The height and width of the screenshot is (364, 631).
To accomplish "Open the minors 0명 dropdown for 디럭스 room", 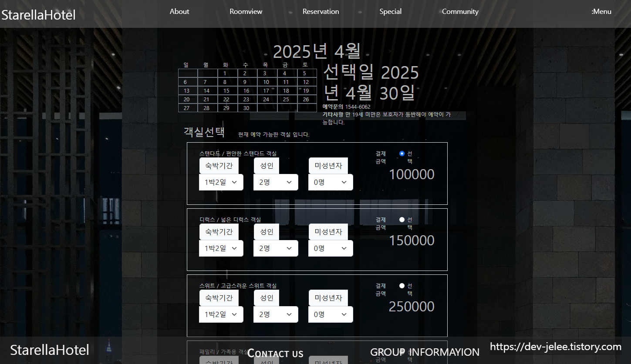I will click(331, 248).
